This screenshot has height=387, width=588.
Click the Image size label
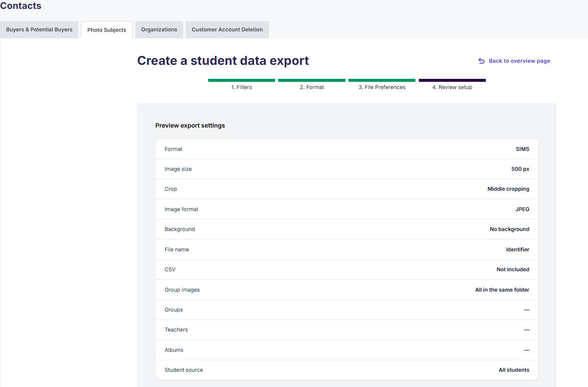[178, 169]
